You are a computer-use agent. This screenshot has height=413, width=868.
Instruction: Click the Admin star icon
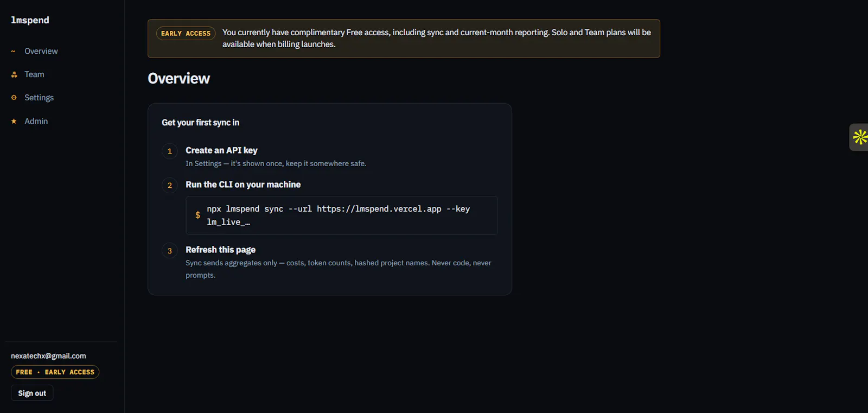(x=14, y=121)
